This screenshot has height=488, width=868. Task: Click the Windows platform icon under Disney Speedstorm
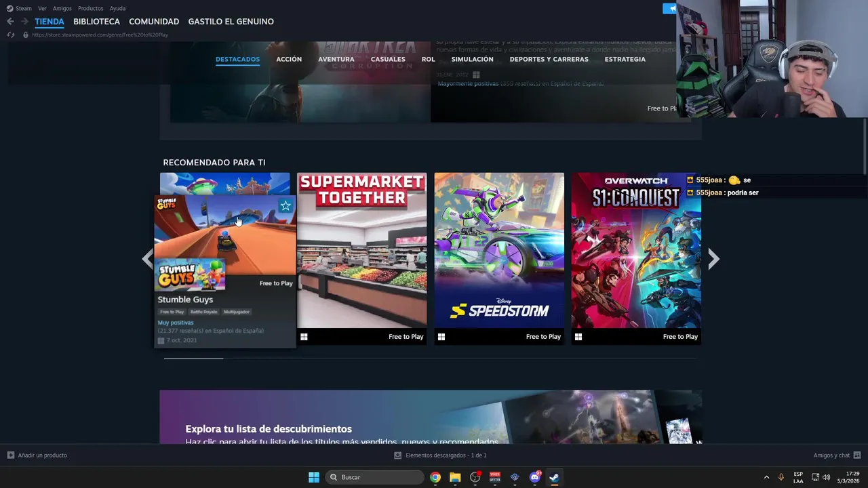441,337
